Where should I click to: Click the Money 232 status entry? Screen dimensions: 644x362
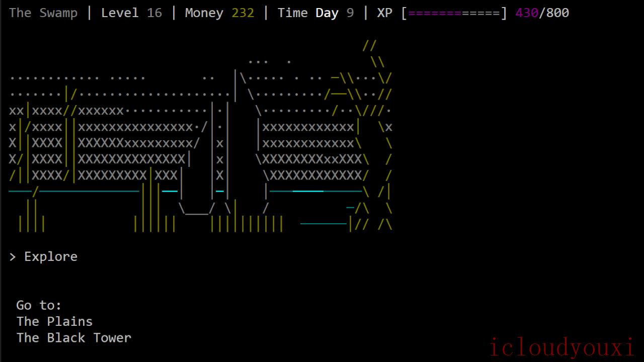point(219,13)
